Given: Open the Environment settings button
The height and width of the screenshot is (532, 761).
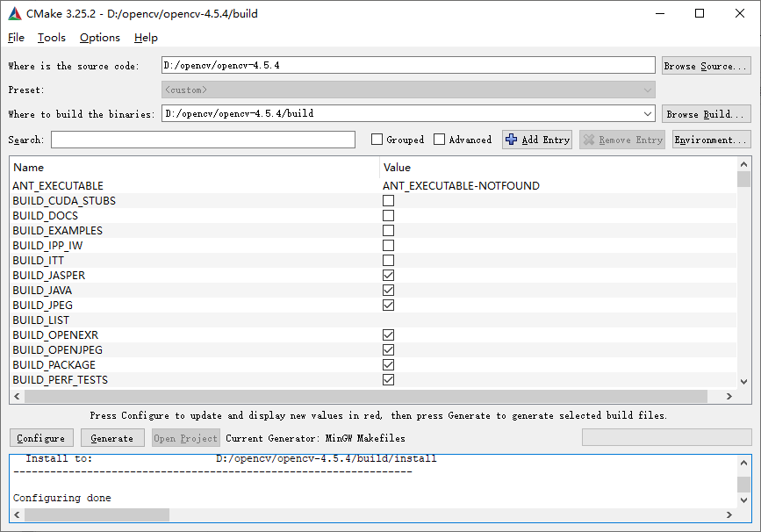Looking at the screenshot, I should pyautogui.click(x=711, y=140).
